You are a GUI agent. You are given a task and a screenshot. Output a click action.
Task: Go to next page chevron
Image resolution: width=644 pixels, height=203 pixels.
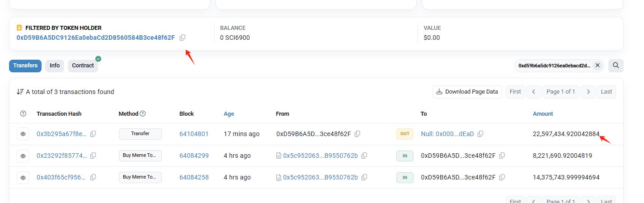tap(588, 92)
